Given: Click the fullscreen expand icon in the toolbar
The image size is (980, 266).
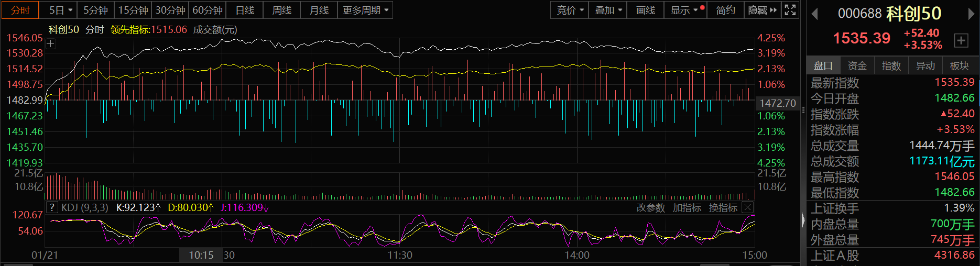Looking at the screenshot, I should coord(790,10).
